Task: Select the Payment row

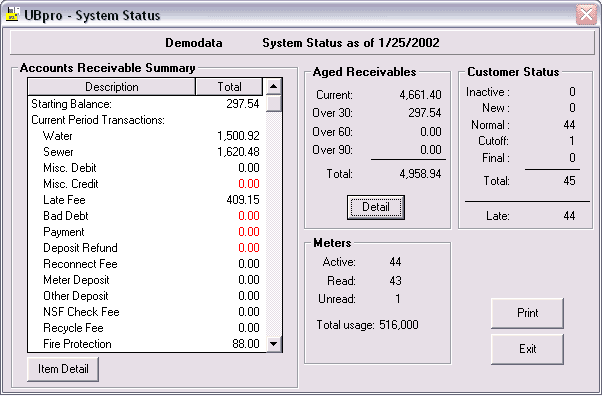Action: click(146, 232)
